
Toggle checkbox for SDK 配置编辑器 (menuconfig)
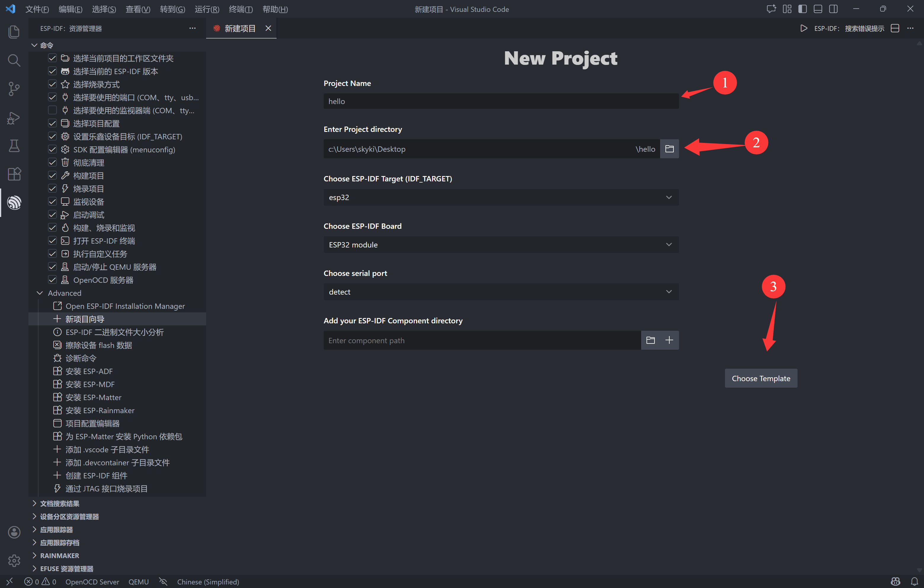click(52, 149)
